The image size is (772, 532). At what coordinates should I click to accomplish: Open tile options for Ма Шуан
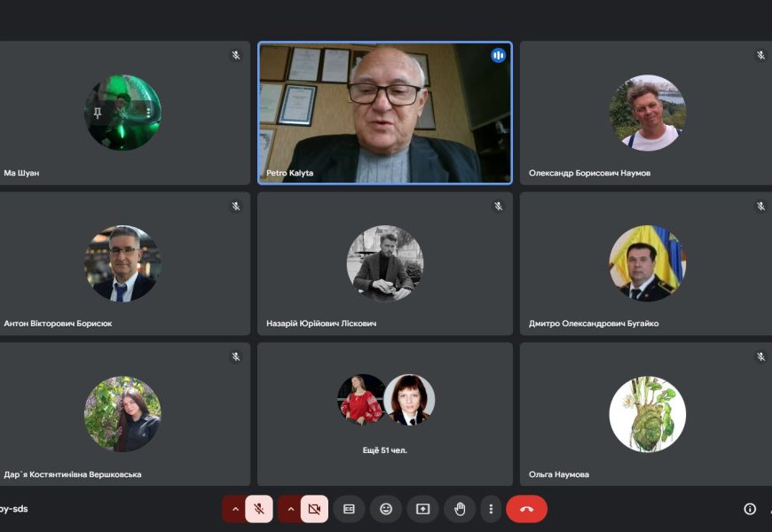click(x=148, y=113)
